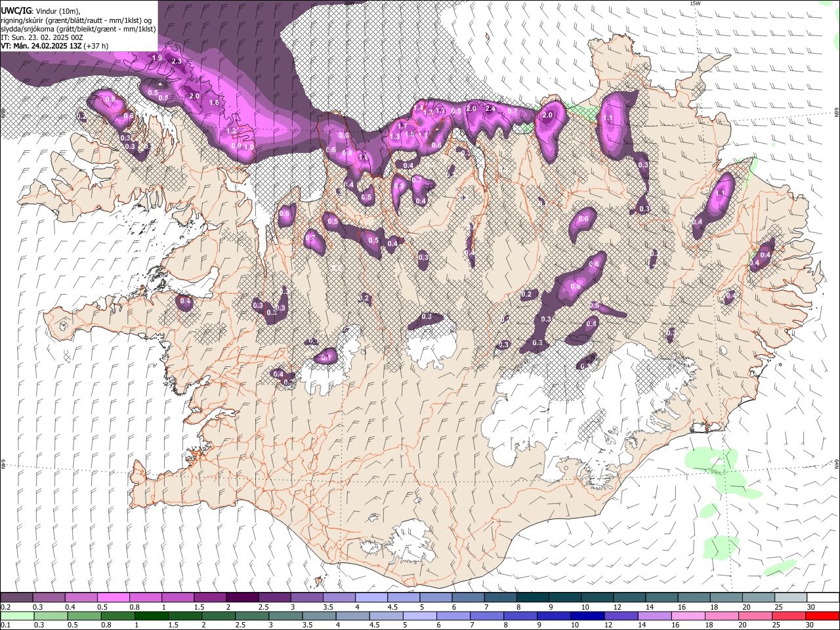The width and height of the screenshot is (840, 630).
Task: Click the bold UWC/IG title text
Action: [16, 10]
